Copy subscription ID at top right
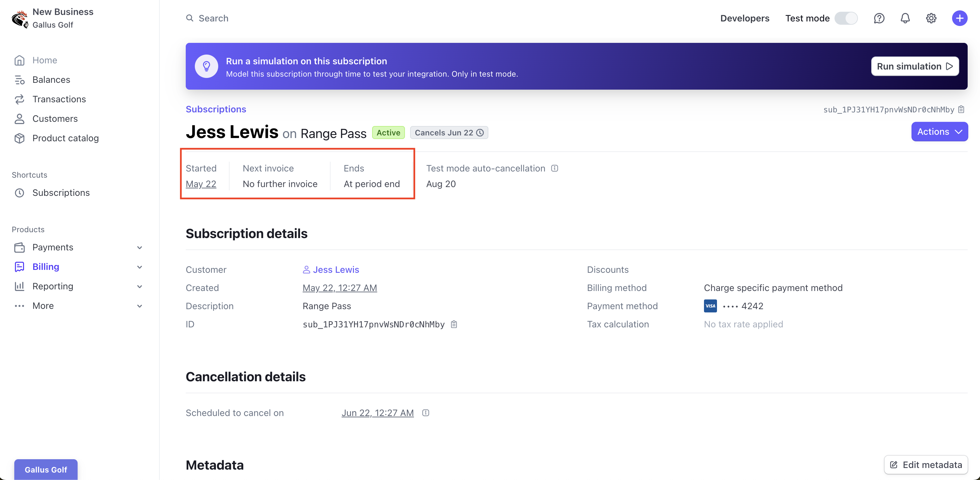Image resolution: width=980 pixels, height=480 pixels. 961,109
